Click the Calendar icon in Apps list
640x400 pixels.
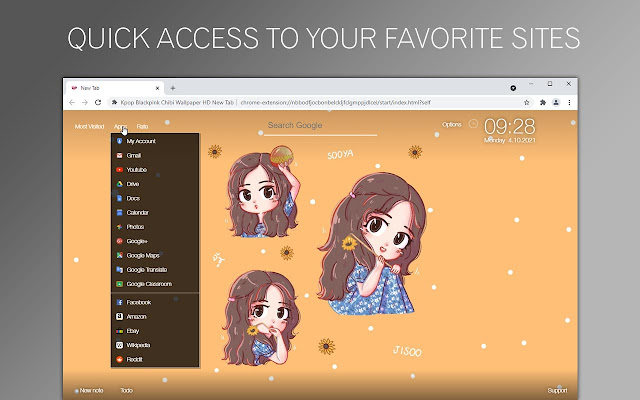coord(119,213)
